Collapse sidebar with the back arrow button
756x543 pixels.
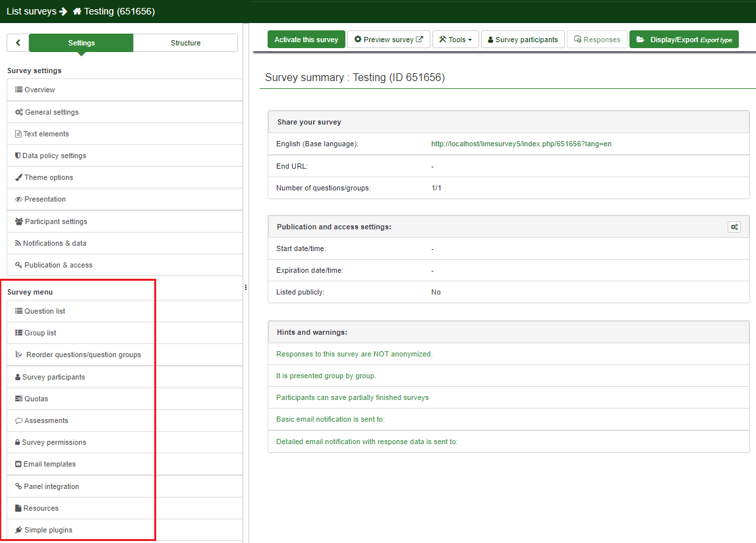[x=18, y=43]
